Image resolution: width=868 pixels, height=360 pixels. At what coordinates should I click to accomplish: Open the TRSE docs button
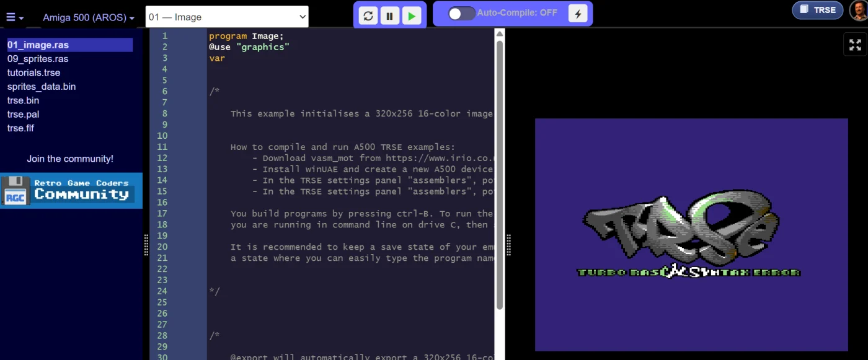pos(818,10)
